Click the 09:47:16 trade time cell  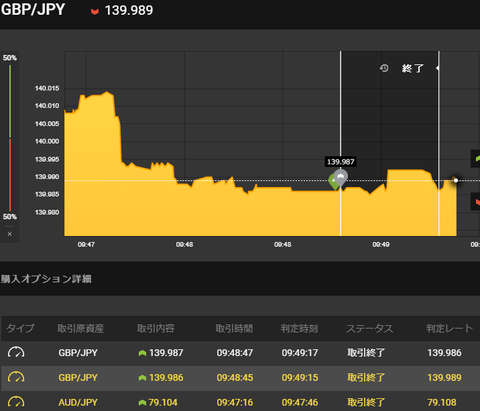235,402
